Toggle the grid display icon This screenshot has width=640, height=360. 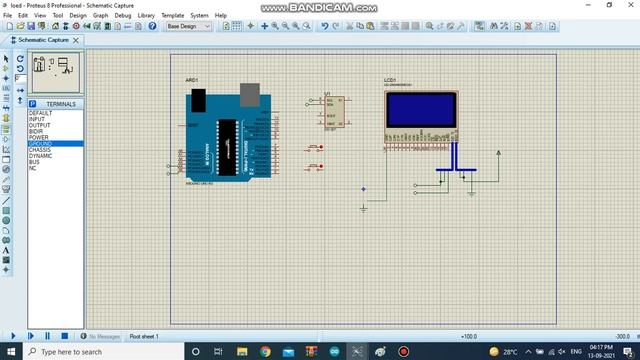(237, 26)
